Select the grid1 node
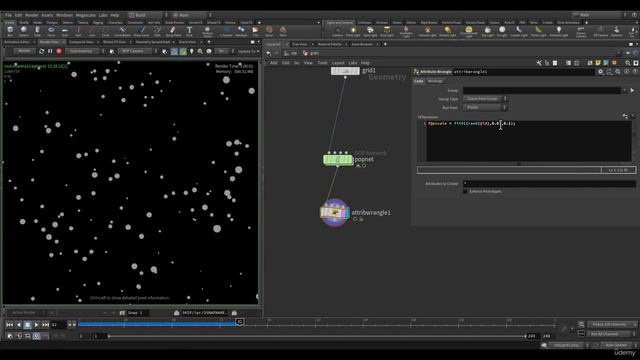This screenshot has height=360, width=640. coord(345,71)
